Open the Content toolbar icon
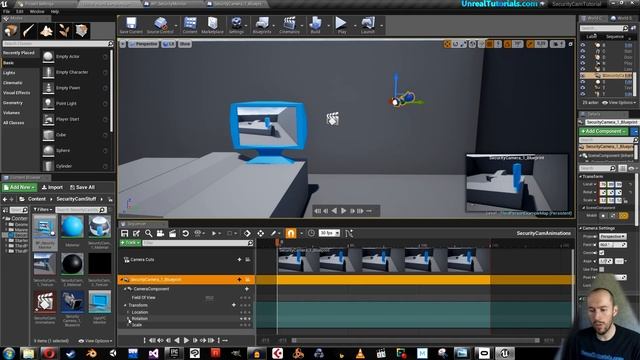Viewport: 640px width, 360px height. [190, 25]
